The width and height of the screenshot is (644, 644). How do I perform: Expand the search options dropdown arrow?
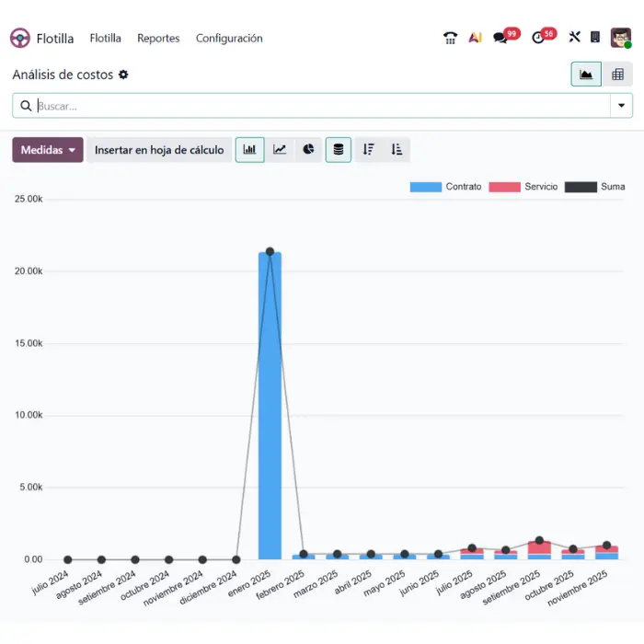(621, 106)
